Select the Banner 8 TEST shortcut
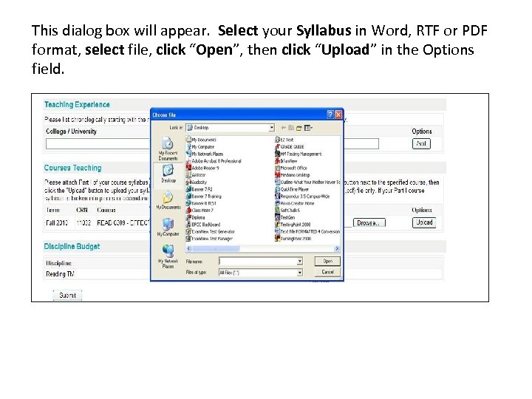Image resolution: width=532 pixels, height=399 pixels. pos(201,203)
